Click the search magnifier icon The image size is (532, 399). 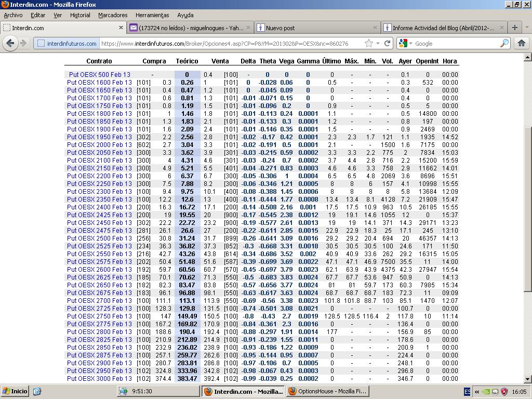[504, 44]
